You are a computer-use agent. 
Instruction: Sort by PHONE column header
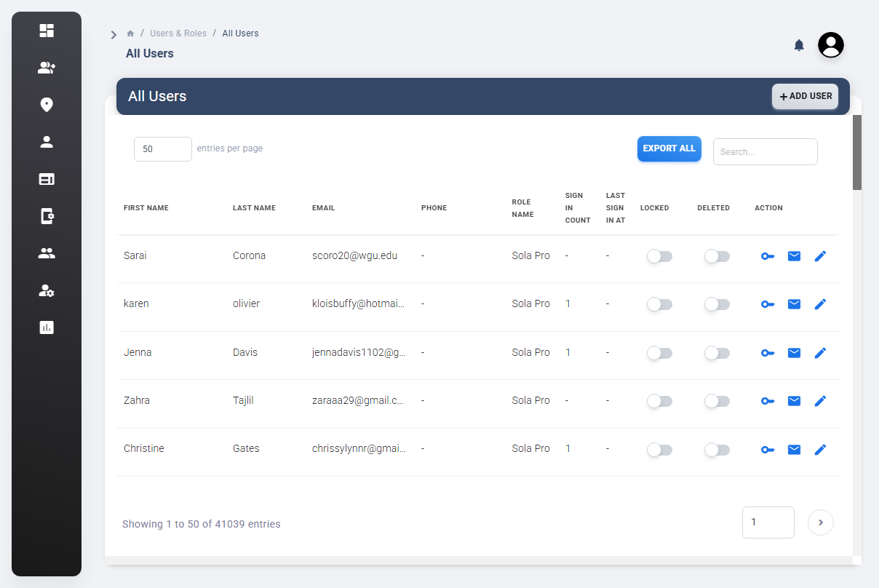coord(434,208)
